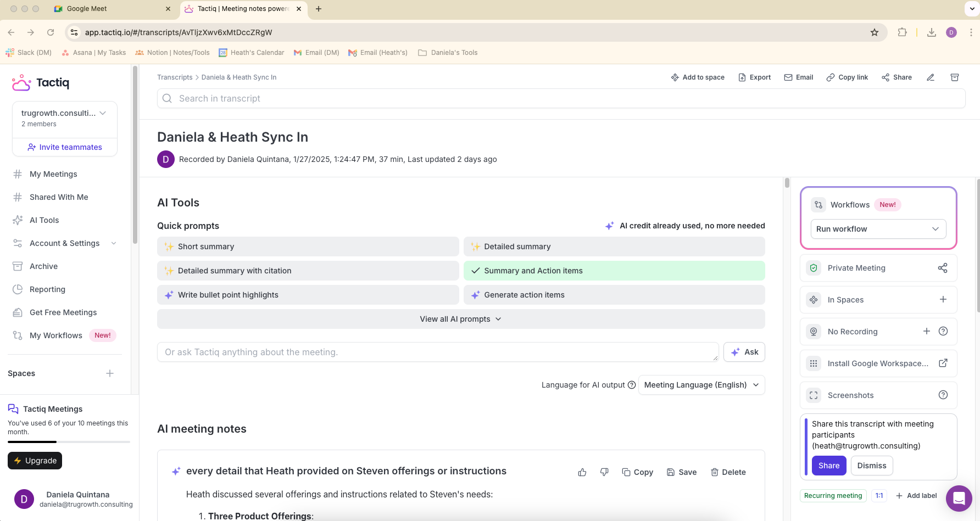Image resolution: width=980 pixels, height=521 pixels.
Task: Open the Run workflow dropdown
Action: [878, 229]
